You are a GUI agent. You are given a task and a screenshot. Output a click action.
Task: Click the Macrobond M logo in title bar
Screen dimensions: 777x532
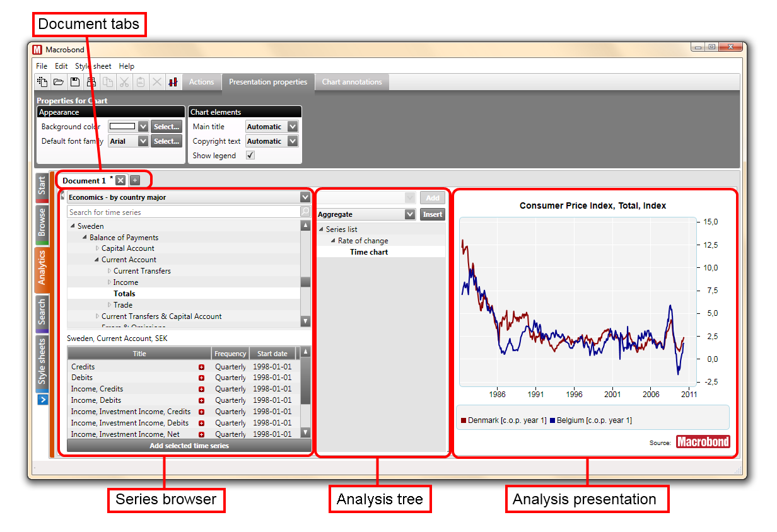point(38,50)
